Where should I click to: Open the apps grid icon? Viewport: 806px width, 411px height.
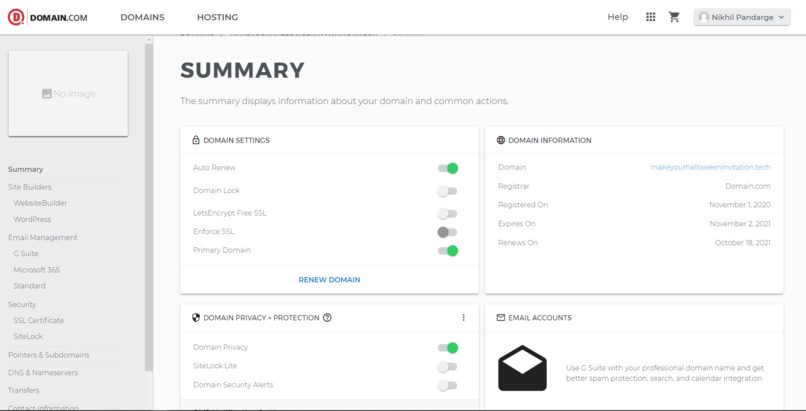(x=650, y=17)
